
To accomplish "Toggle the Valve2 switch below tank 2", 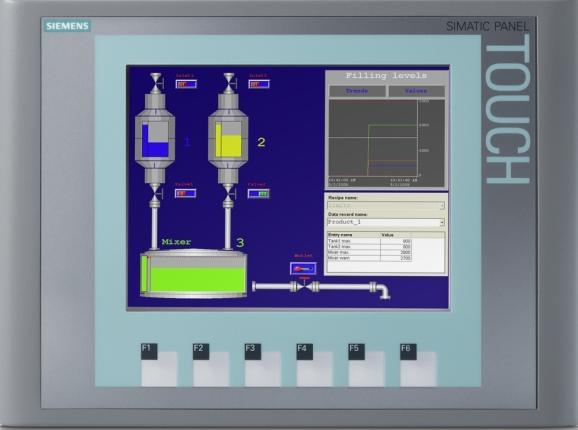I will (x=258, y=193).
